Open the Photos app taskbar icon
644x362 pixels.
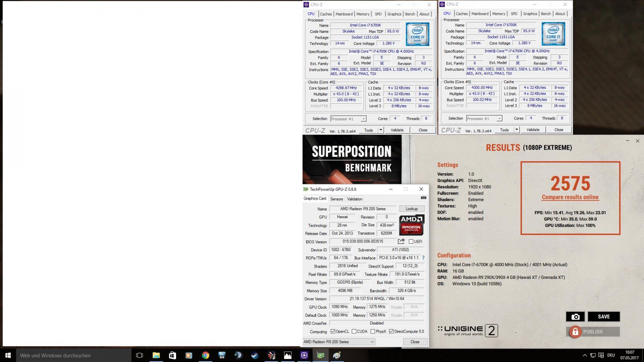click(288, 355)
